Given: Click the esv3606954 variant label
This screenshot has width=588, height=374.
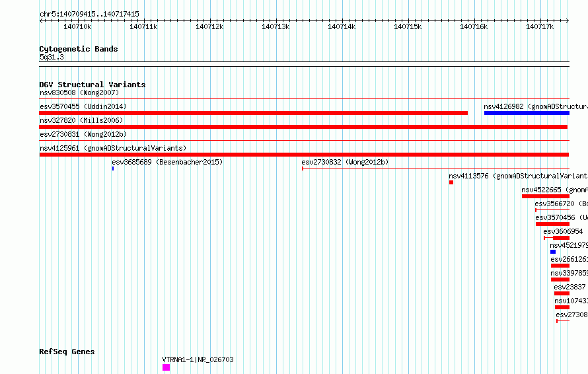Looking at the screenshot, I should tap(564, 231).
